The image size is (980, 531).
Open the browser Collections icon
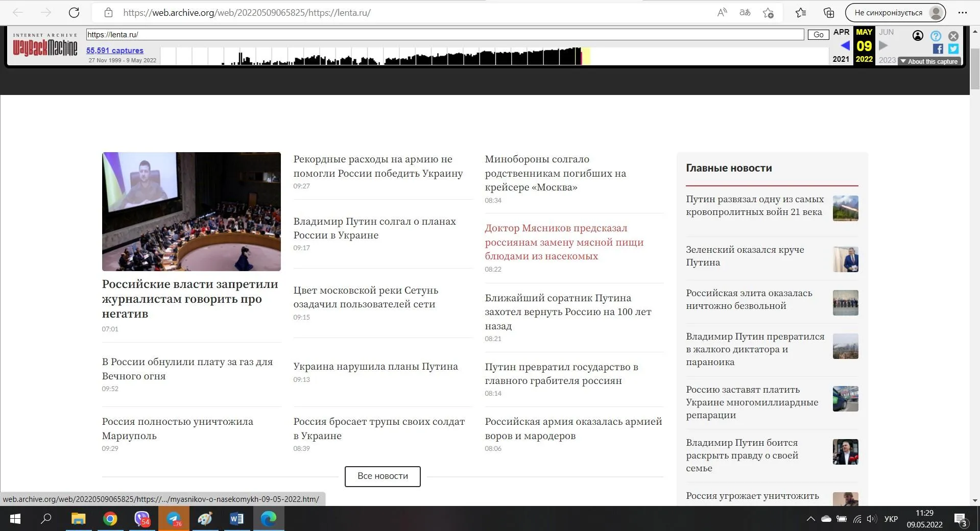(828, 13)
